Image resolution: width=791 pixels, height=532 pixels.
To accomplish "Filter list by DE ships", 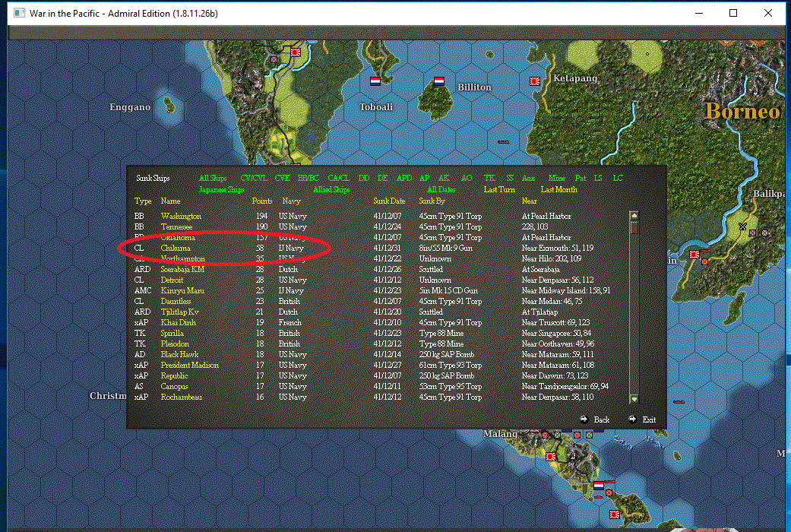I will coord(382,178).
